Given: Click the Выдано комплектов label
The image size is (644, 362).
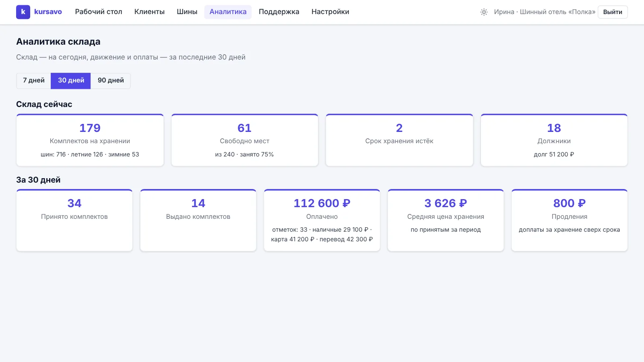Looking at the screenshot, I should tap(198, 217).
